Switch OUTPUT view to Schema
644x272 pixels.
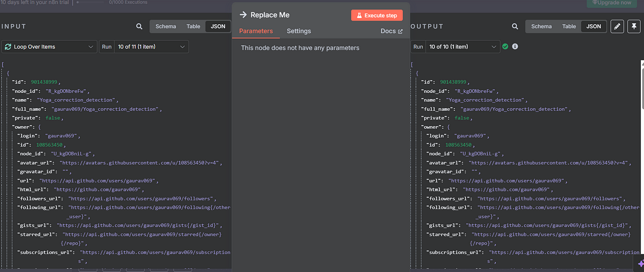541,26
